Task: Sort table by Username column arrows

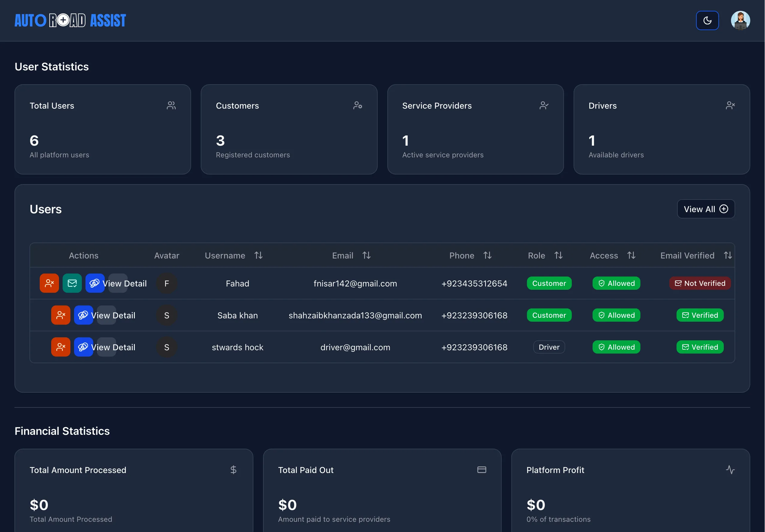Action: 259,255
